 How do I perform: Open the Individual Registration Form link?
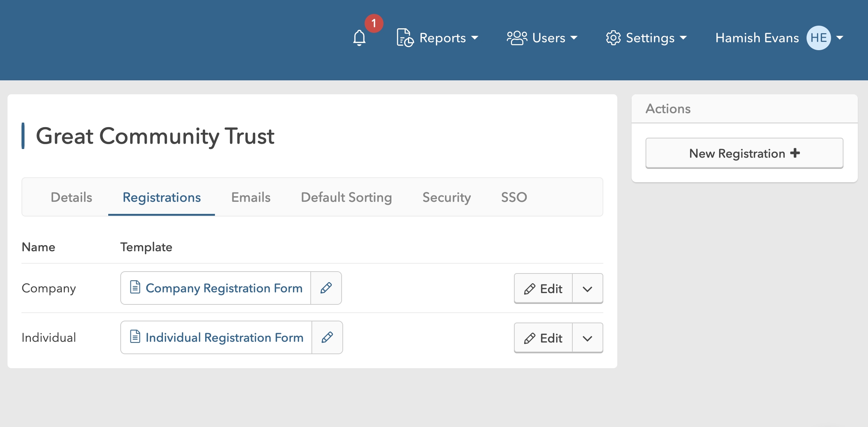pyautogui.click(x=224, y=338)
